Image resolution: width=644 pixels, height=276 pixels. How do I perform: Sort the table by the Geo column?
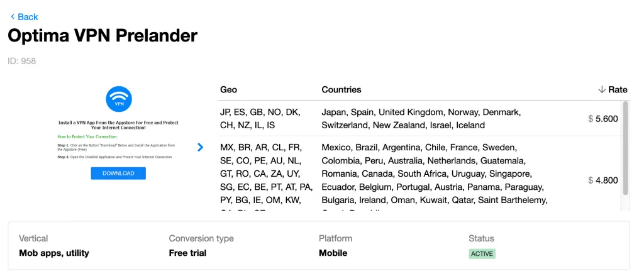click(x=229, y=90)
